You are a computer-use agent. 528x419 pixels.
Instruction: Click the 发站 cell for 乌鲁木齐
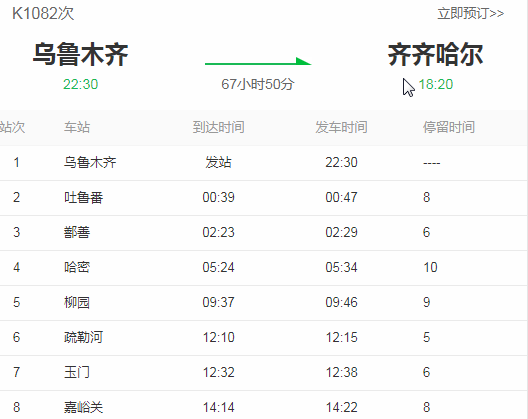[x=219, y=163]
